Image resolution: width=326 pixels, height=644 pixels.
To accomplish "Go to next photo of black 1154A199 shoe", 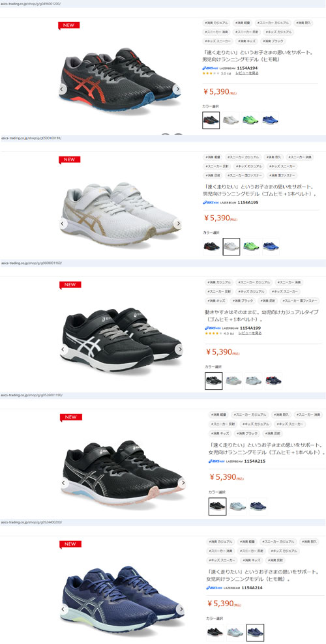I will pos(179,349).
